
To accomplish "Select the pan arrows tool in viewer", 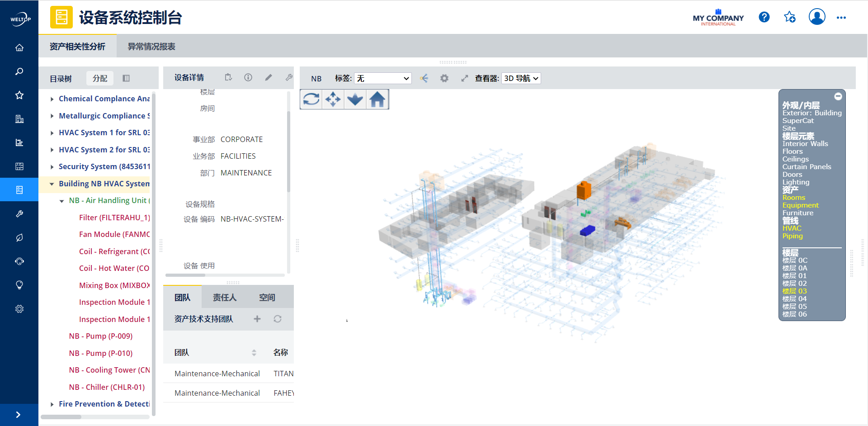I will pyautogui.click(x=333, y=99).
